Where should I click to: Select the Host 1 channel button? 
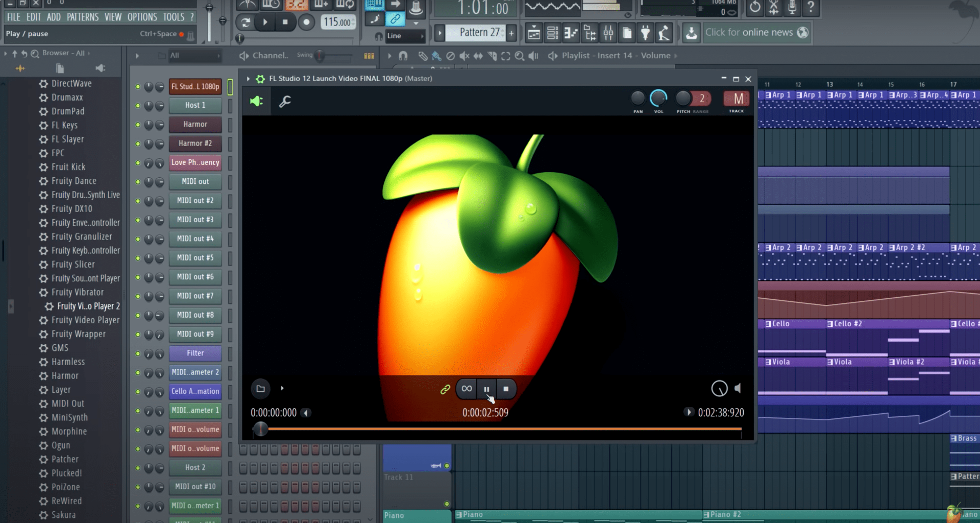tap(195, 105)
